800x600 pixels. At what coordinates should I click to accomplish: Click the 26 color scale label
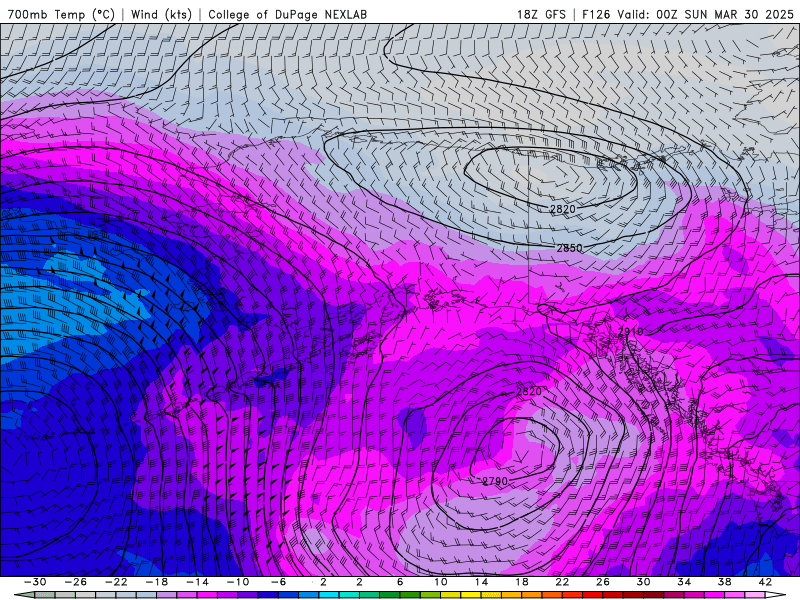pos(603,582)
